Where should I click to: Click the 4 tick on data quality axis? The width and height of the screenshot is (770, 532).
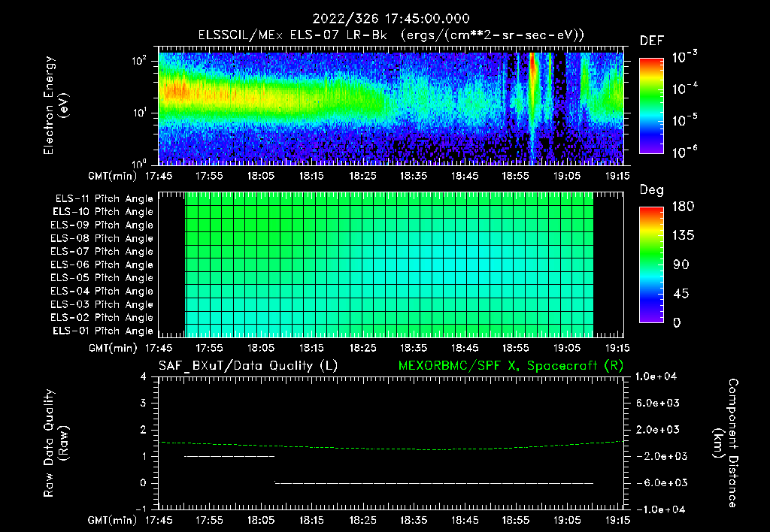click(x=143, y=376)
